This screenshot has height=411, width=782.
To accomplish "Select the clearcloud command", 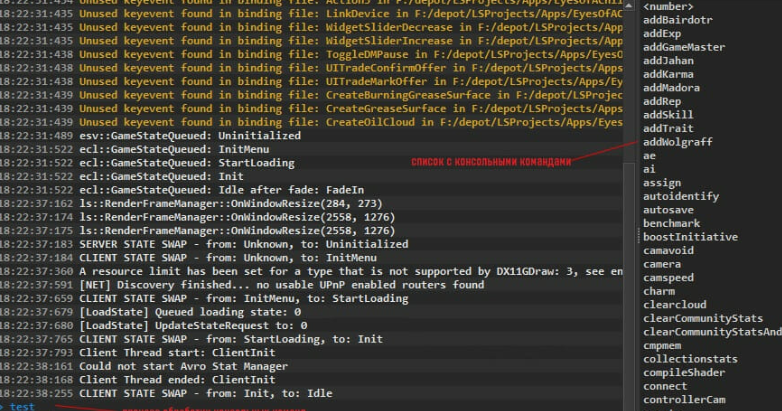I will tap(674, 305).
